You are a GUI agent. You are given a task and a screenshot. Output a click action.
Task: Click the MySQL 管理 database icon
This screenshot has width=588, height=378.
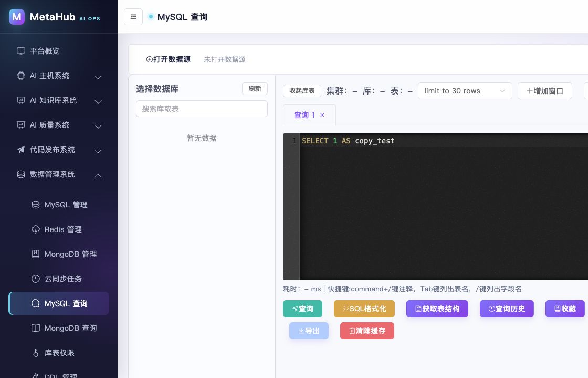(36, 205)
